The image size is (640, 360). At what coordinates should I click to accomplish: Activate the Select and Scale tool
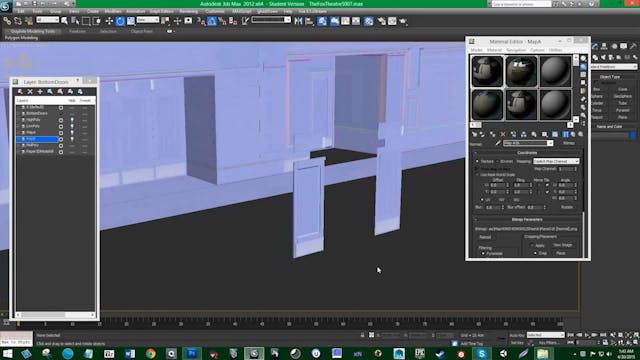(x=131, y=21)
